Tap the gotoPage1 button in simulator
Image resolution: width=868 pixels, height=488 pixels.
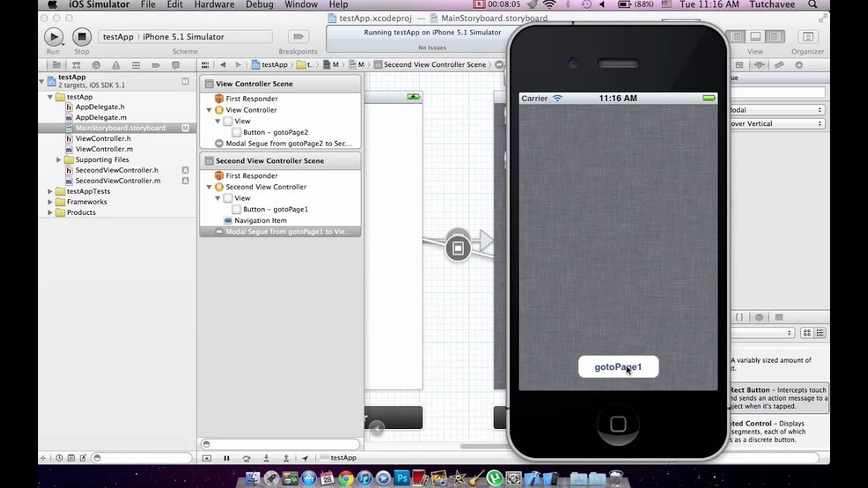pyautogui.click(x=618, y=367)
